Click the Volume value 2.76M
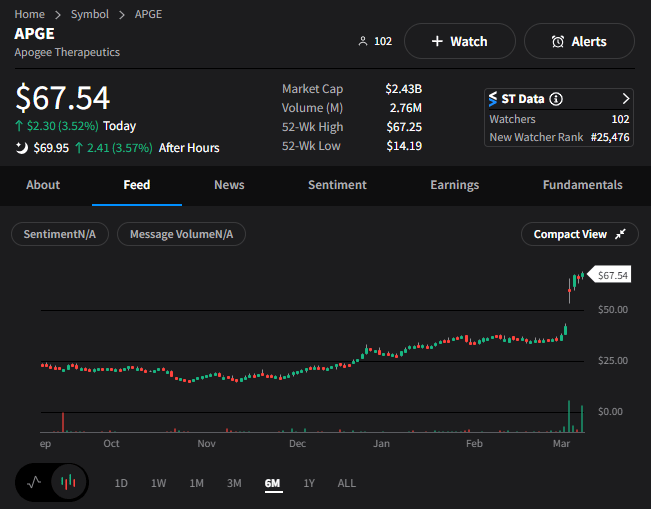The image size is (651, 509). (x=406, y=108)
